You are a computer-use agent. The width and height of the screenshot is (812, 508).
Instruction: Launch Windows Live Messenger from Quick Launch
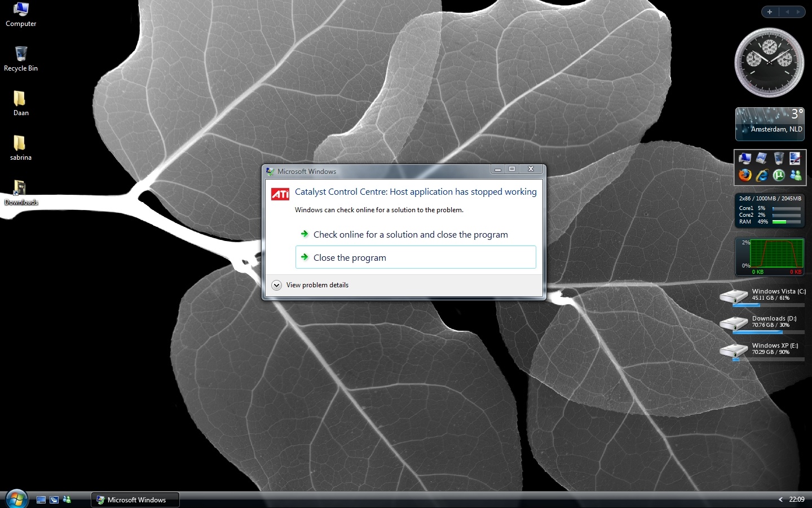[x=67, y=500]
